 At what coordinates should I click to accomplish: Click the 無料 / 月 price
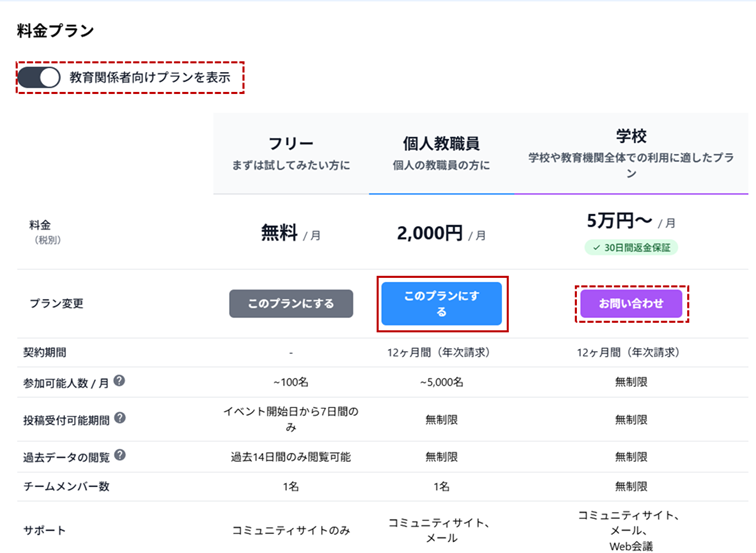291,233
